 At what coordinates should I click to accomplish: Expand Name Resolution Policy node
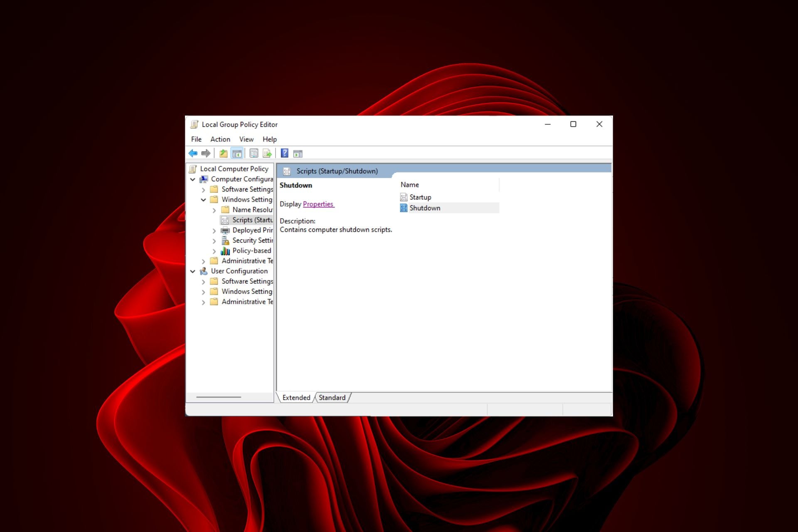(214, 210)
